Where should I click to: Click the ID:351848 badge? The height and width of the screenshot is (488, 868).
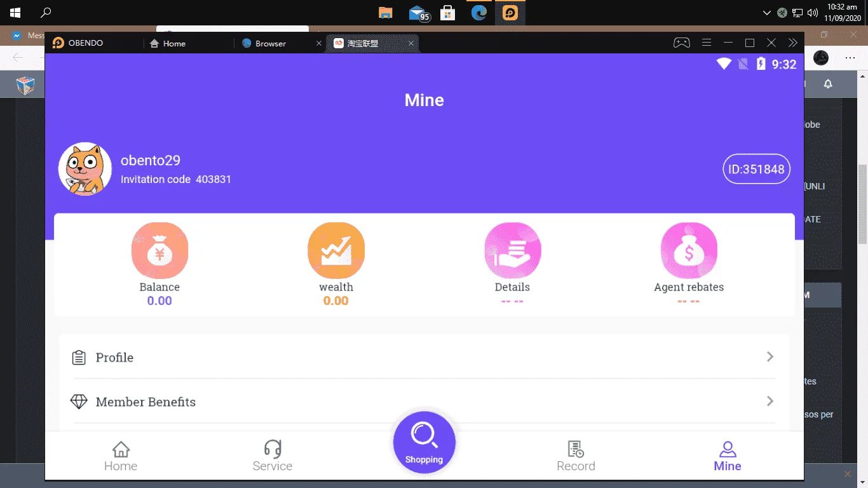point(756,169)
